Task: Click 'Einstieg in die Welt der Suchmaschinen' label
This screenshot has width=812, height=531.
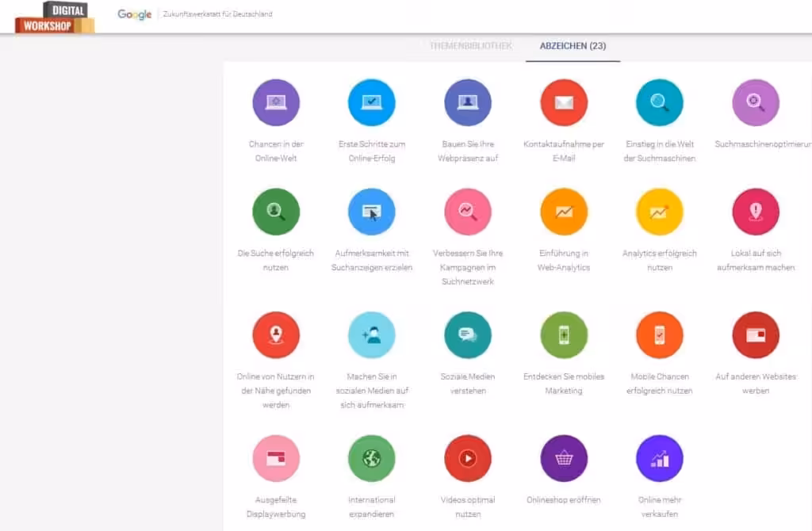Action: click(x=660, y=151)
